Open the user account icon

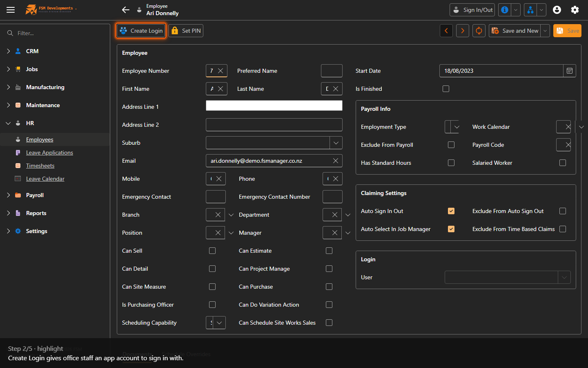[x=557, y=10]
